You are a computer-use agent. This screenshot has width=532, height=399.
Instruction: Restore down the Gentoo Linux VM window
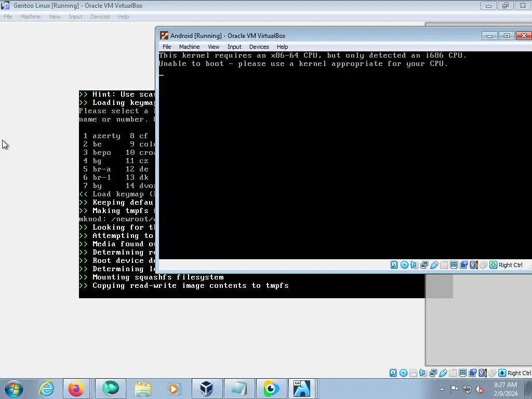(x=506, y=5)
